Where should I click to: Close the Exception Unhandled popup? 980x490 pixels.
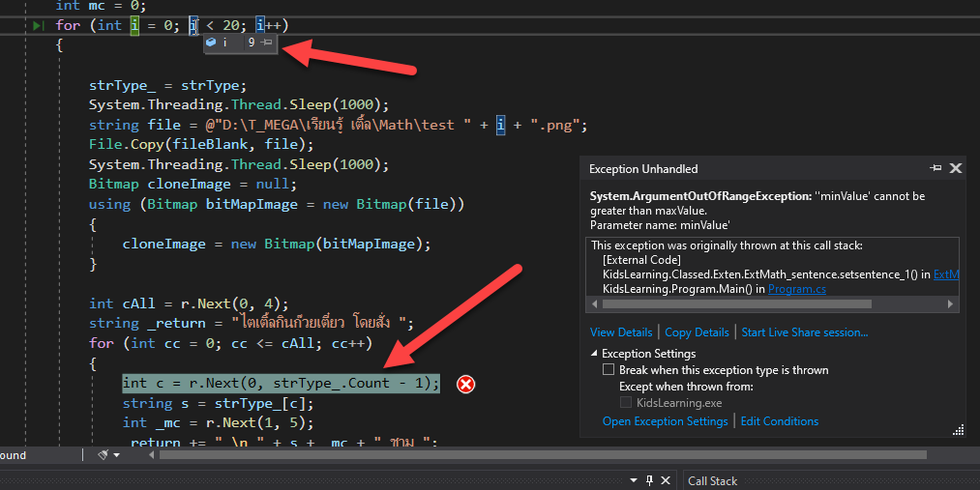[956, 168]
